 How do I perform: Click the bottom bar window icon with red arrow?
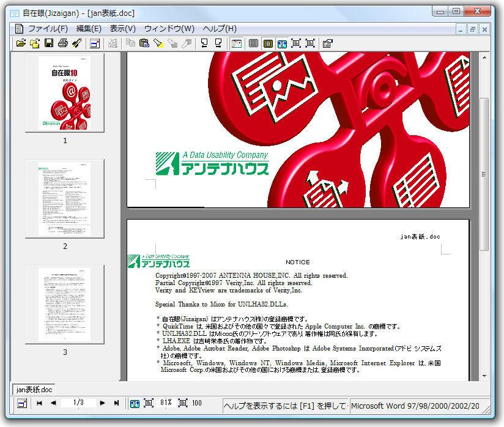pyautogui.click(x=22, y=403)
